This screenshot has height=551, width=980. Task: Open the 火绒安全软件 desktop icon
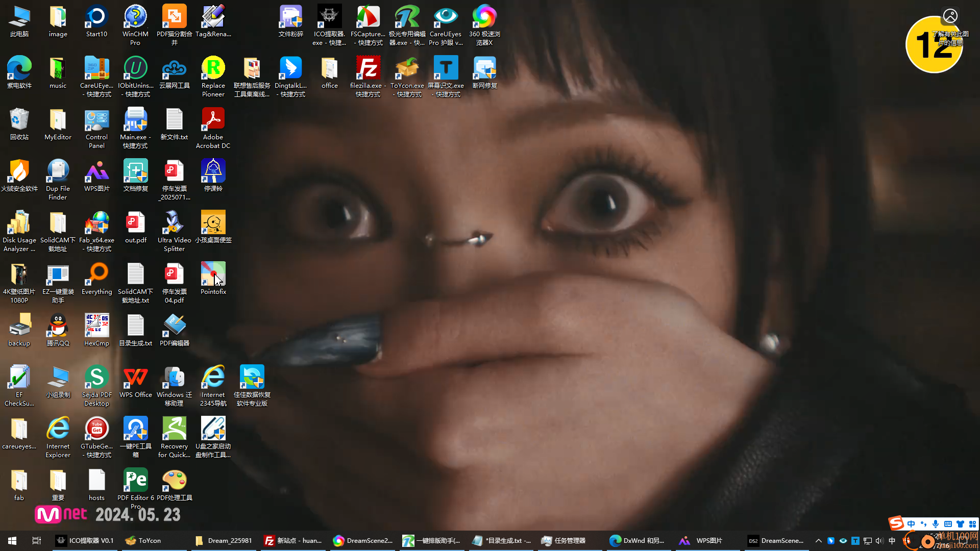19,175
